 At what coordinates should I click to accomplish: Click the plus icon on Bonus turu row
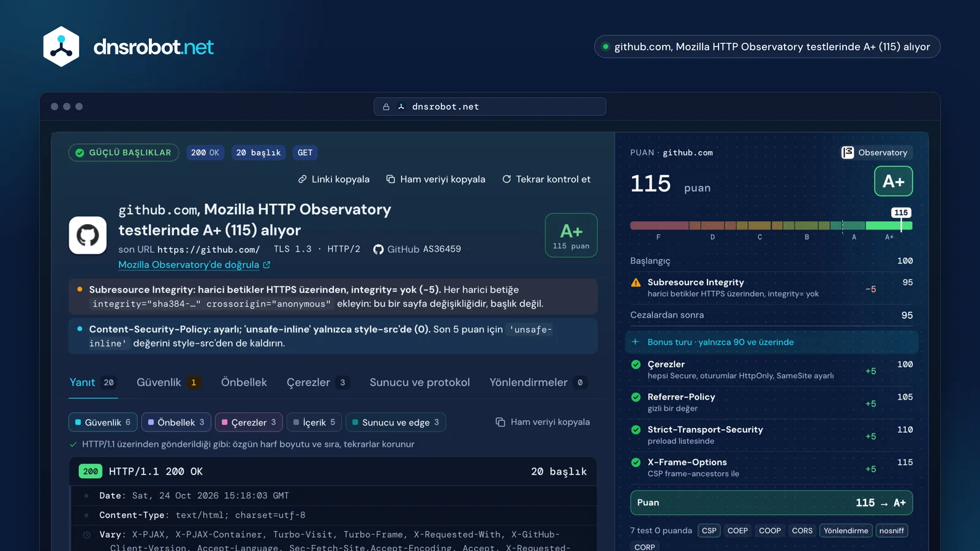635,342
